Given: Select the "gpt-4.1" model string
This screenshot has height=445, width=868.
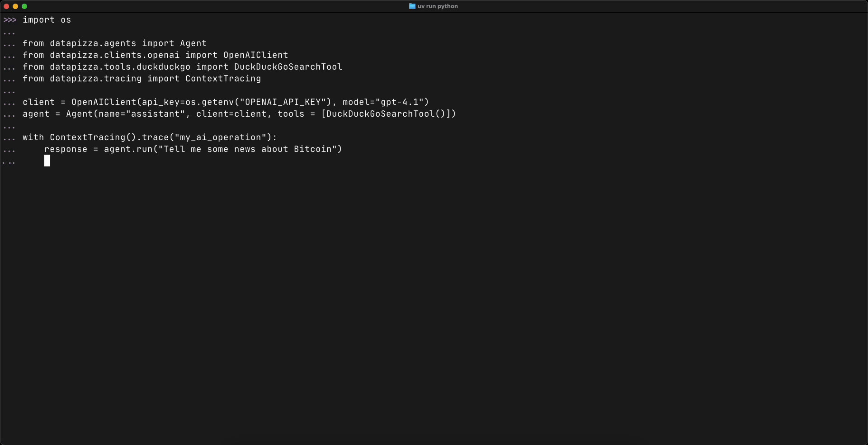Looking at the screenshot, I should pos(400,102).
